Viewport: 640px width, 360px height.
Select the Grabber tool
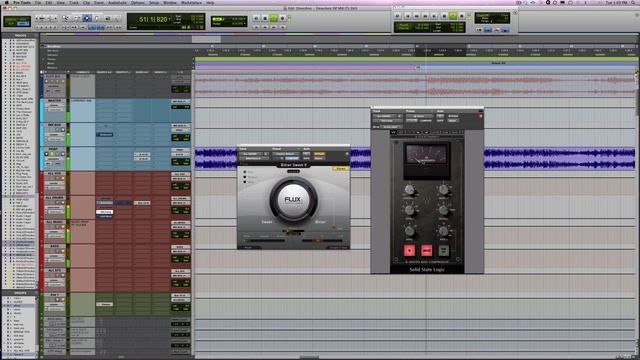tap(97, 18)
